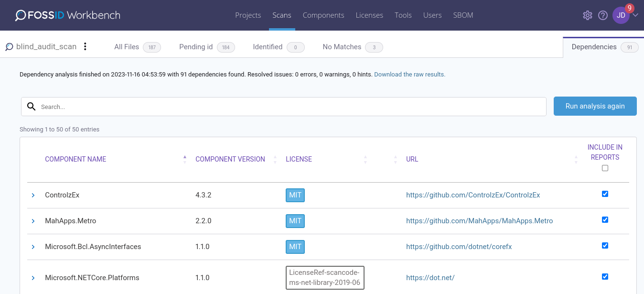
Task: Click the Run analysis again button
Action: tap(595, 106)
